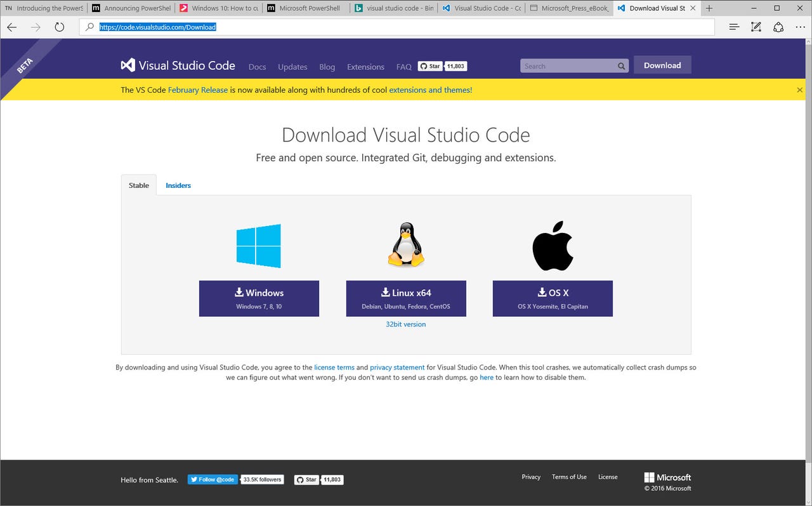The height and width of the screenshot is (506, 812).
Task: Click the Linux penguin (Tux) icon
Action: click(x=406, y=245)
